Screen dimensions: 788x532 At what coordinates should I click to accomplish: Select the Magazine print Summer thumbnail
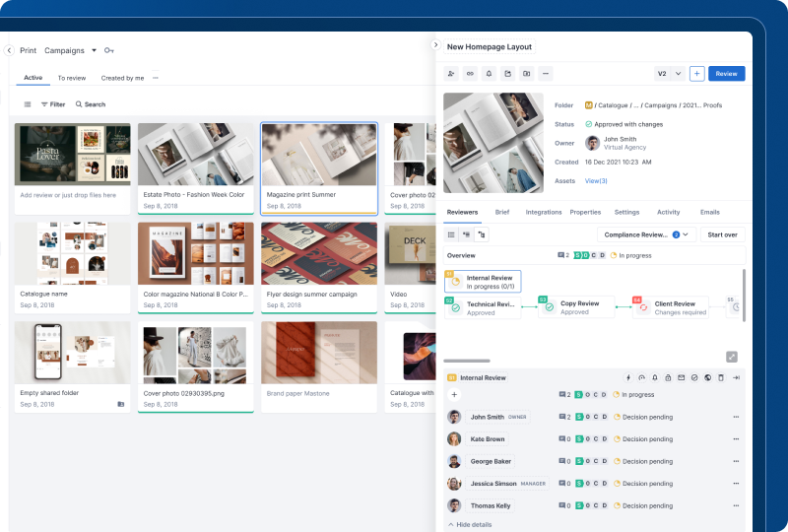(318, 156)
